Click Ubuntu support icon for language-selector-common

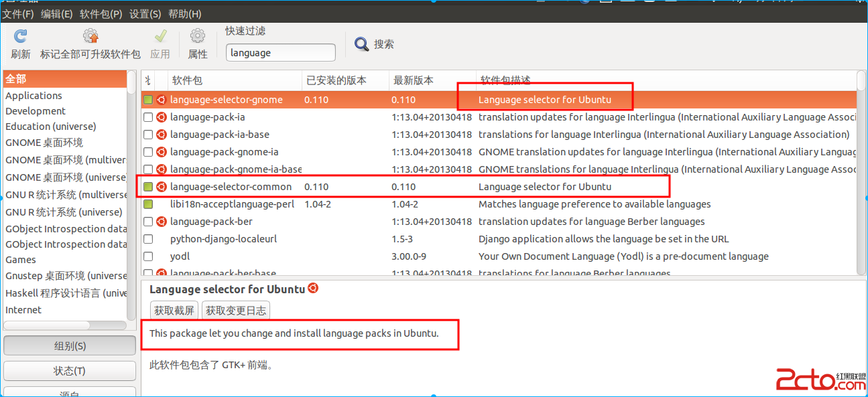tap(162, 187)
